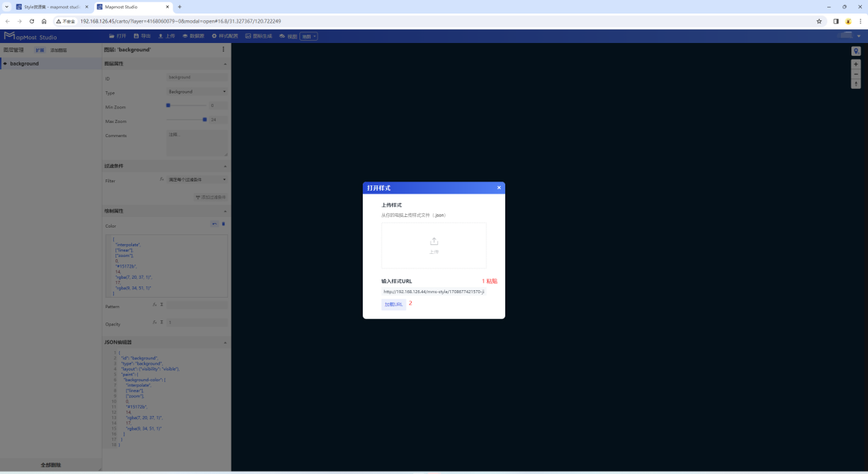Viewport: 868px width, 474px height.
Task: Click 上传 in the top toolbar
Action: 167,36
